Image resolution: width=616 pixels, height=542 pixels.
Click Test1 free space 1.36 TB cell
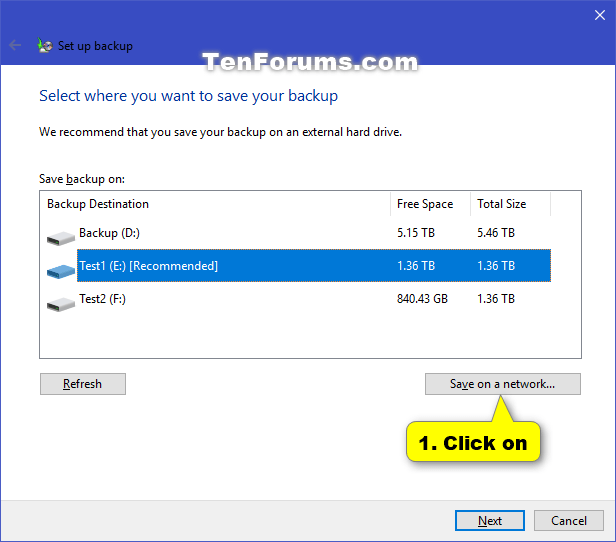(416, 266)
